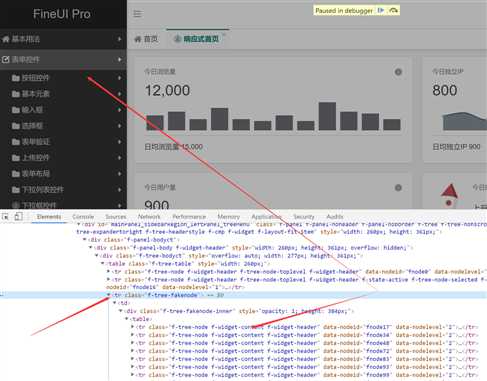Click the folder icon of 下拉列表控件

pyautogui.click(x=16, y=190)
